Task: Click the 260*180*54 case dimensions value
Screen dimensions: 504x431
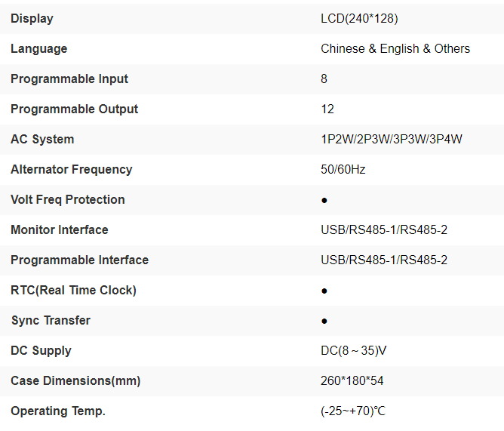Action: 352,380
